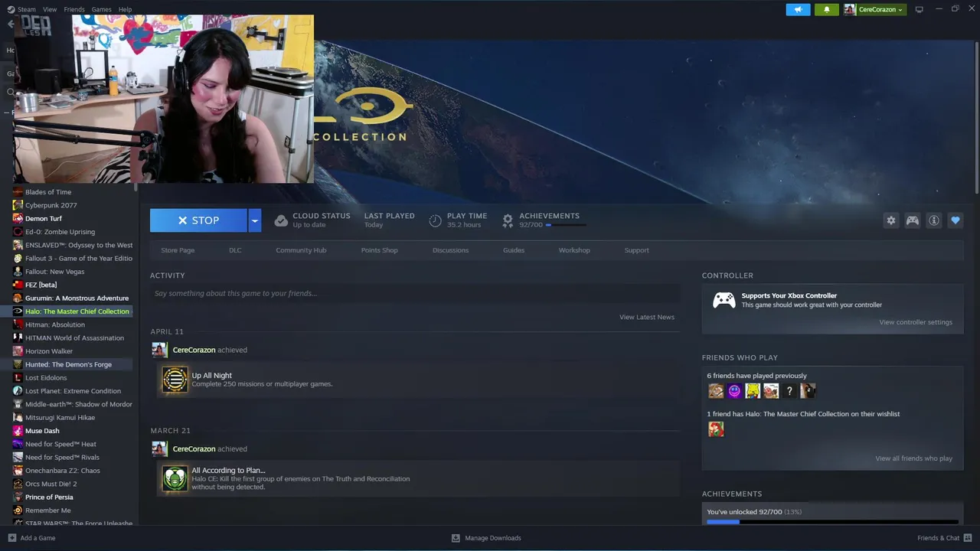Open the game info icon
Screen dimensions: 980x551
click(934, 220)
